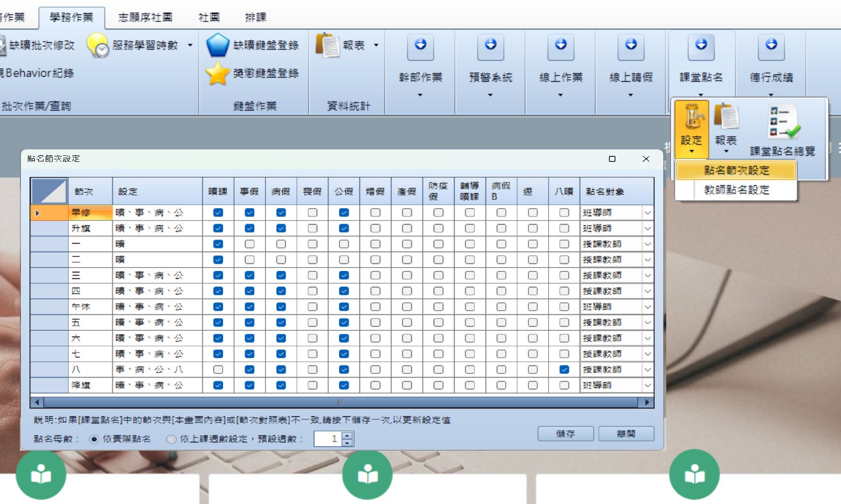The width and height of the screenshot is (841, 504).
Task: Toggle 遲 checkbox for 降旗 row
Action: click(533, 385)
